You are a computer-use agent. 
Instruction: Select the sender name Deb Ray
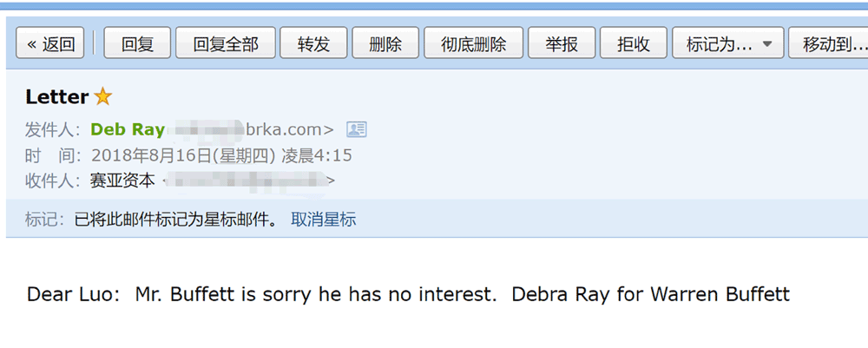[128, 129]
